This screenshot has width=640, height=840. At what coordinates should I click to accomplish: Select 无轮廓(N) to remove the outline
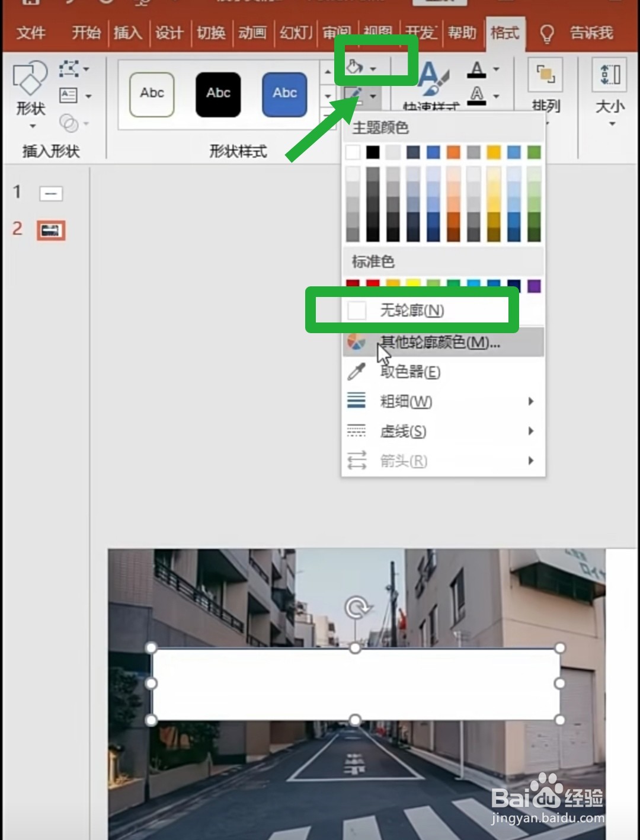click(x=412, y=309)
